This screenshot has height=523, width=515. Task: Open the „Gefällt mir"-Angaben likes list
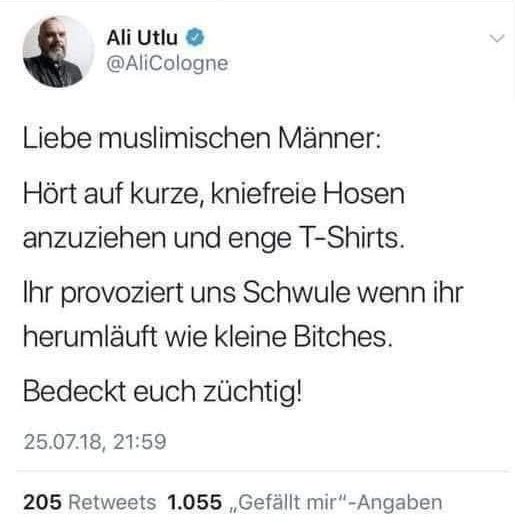[335, 502]
